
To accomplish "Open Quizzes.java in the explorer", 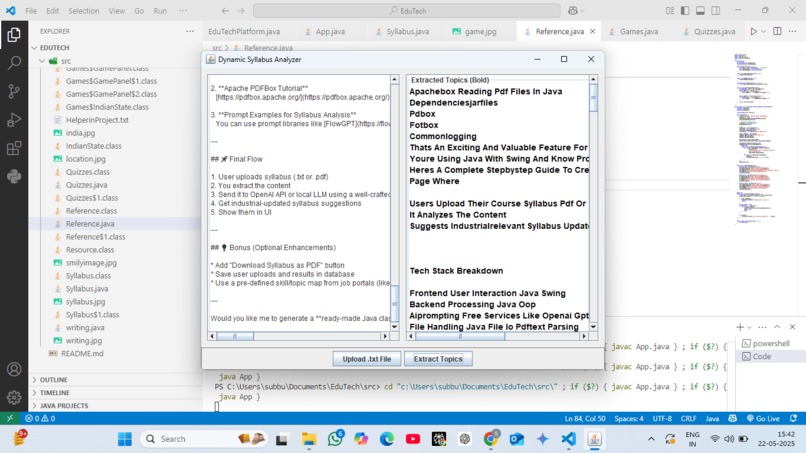I will (86, 185).
